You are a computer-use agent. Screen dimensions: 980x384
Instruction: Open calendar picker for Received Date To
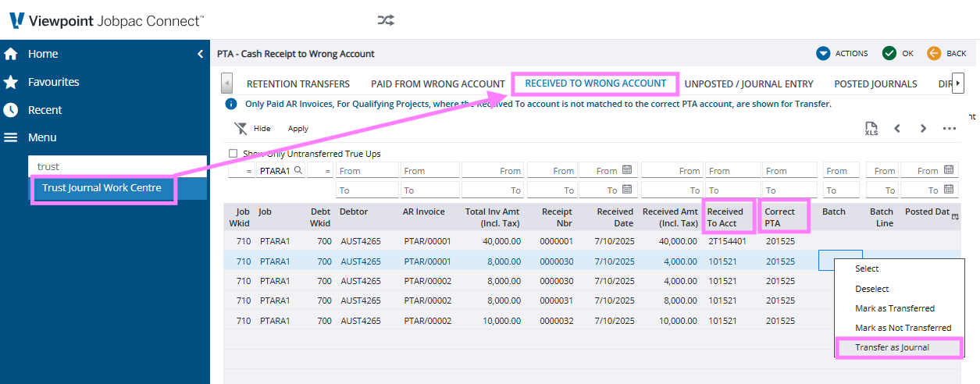tap(627, 190)
